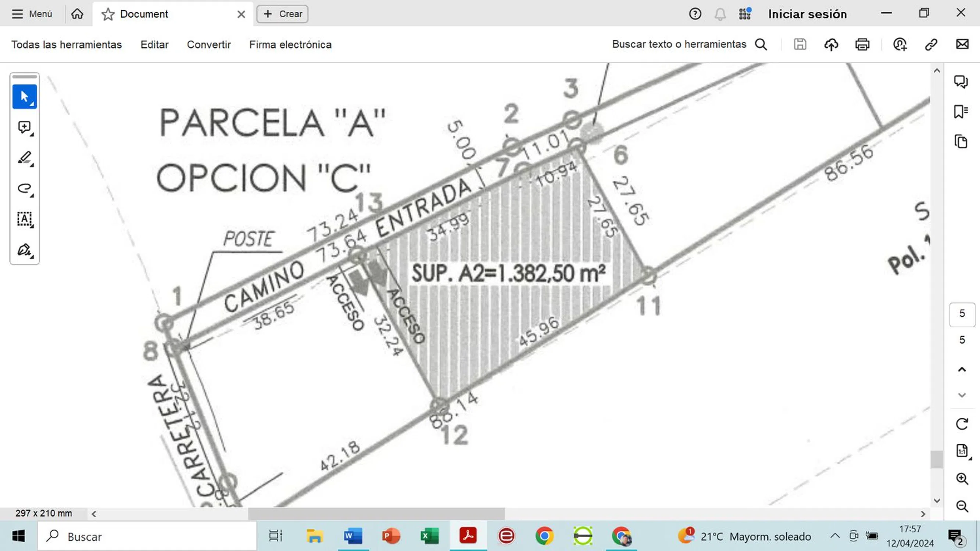Click Iniciar sesión
980x551 pixels.
click(807, 14)
